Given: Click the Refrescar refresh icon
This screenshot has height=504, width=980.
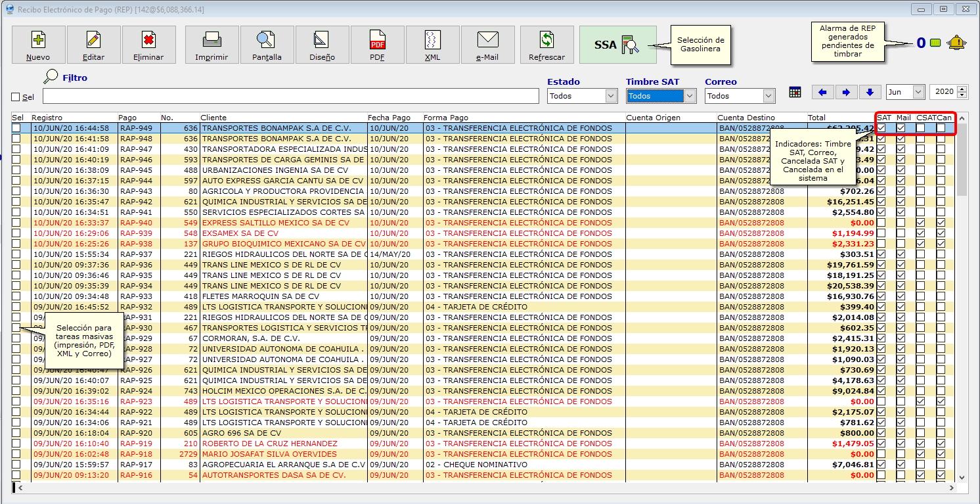Looking at the screenshot, I should pyautogui.click(x=546, y=41).
